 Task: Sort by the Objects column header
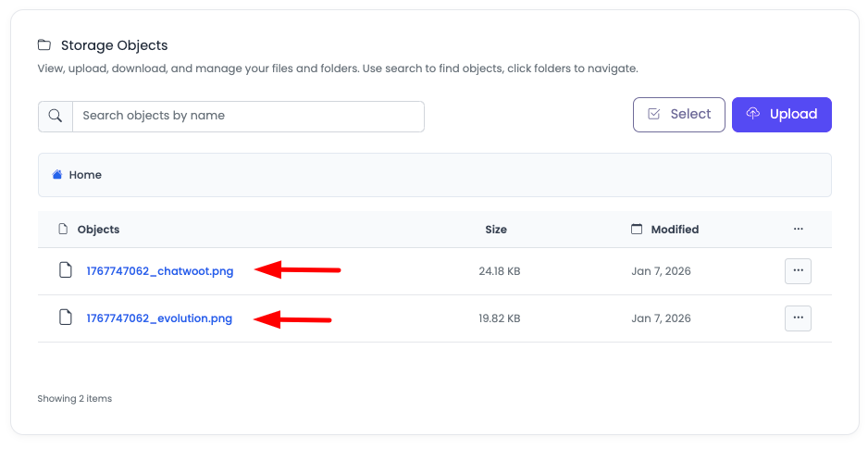[98, 230]
